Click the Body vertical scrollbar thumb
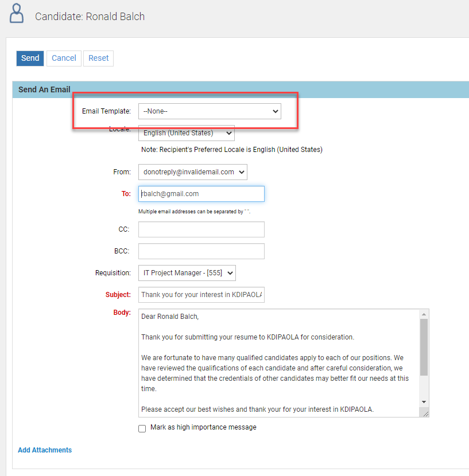The height and width of the screenshot is (476, 469). pyautogui.click(x=424, y=347)
